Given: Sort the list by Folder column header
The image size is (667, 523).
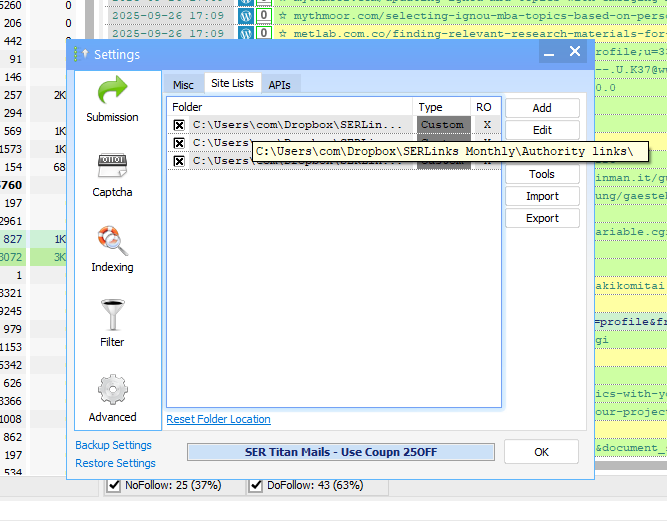Looking at the screenshot, I should 290,107.
